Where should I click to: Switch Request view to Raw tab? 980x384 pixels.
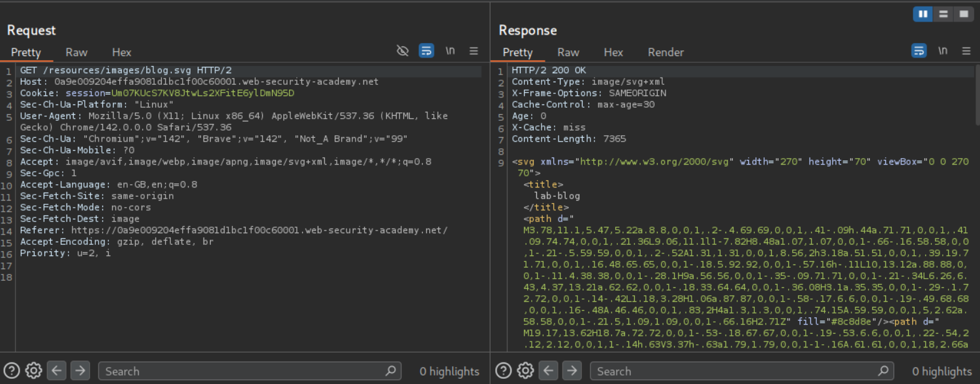[x=76, y=52]
